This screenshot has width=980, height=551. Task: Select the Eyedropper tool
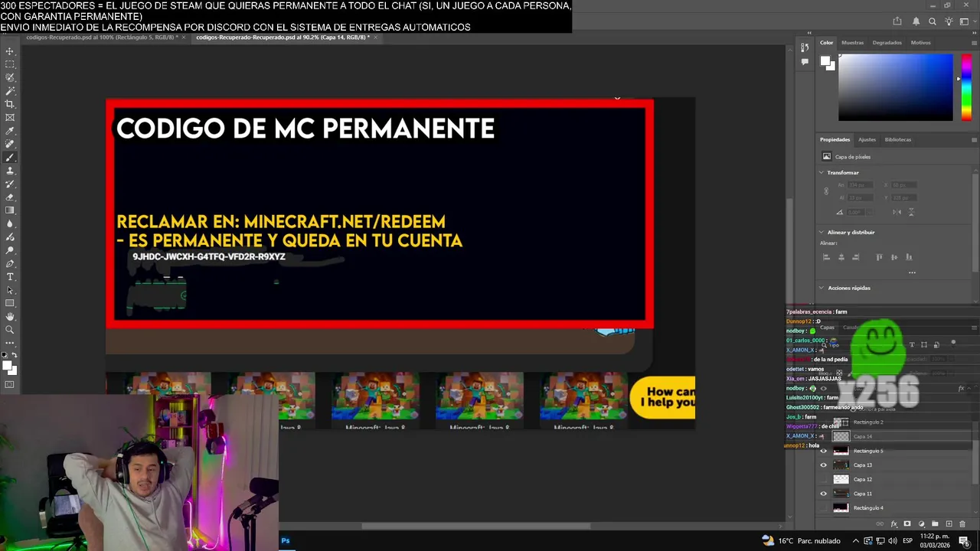click(x=10, y=131)
